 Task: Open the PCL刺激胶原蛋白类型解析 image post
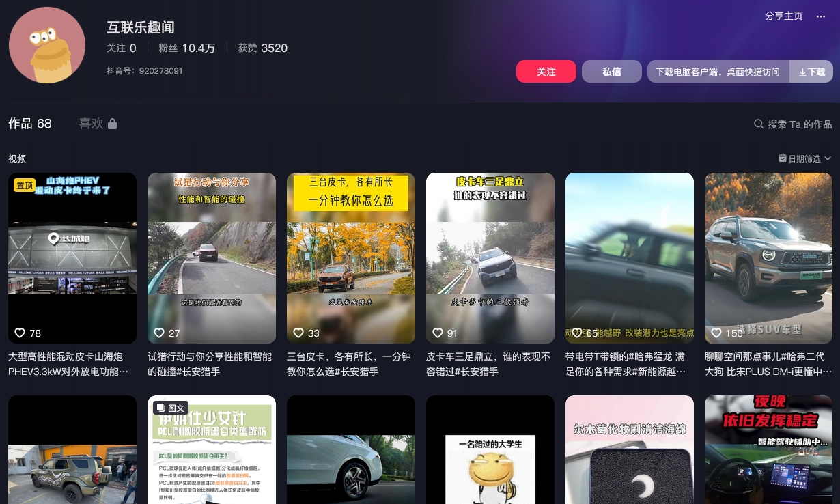(212, 450)
